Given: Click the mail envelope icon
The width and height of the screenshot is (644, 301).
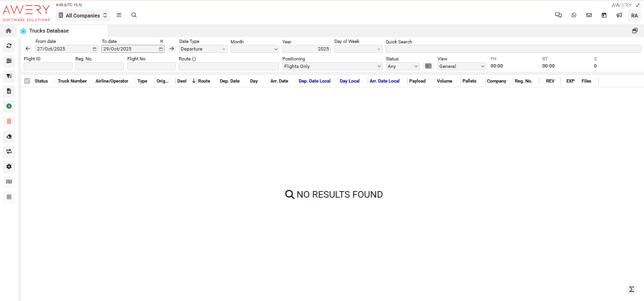Looking at the screenshot, I should click(x=589, y=15).
